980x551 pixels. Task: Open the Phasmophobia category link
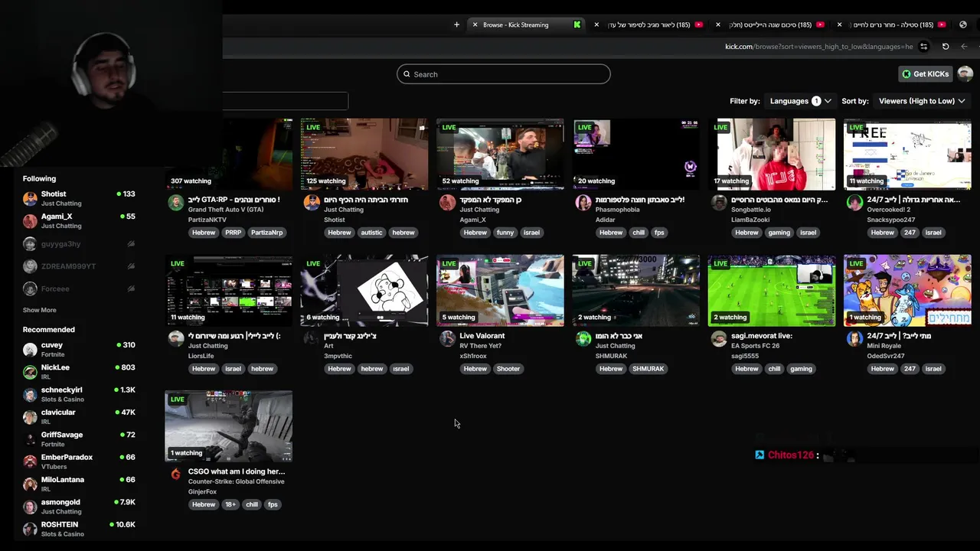tap(617, 210)
